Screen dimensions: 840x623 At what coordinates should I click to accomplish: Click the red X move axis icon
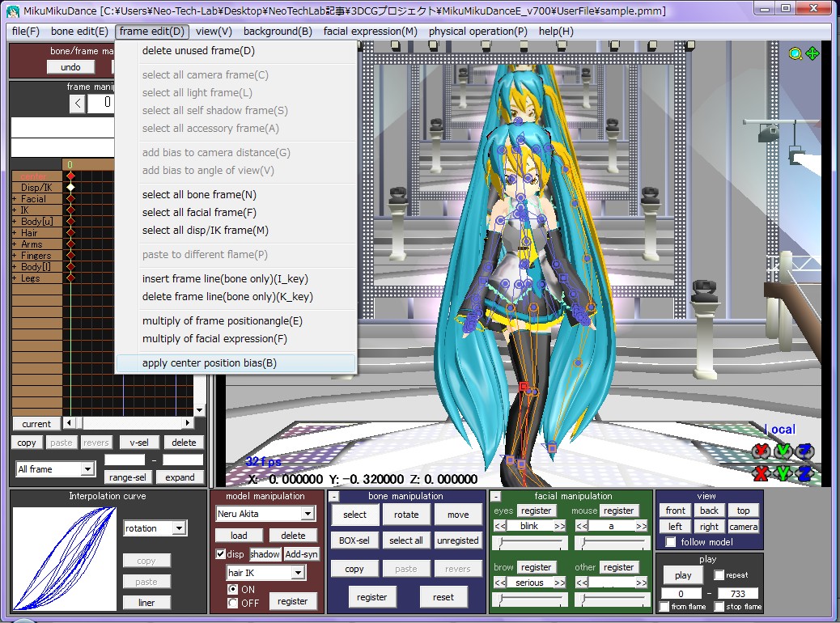[762, 473]
